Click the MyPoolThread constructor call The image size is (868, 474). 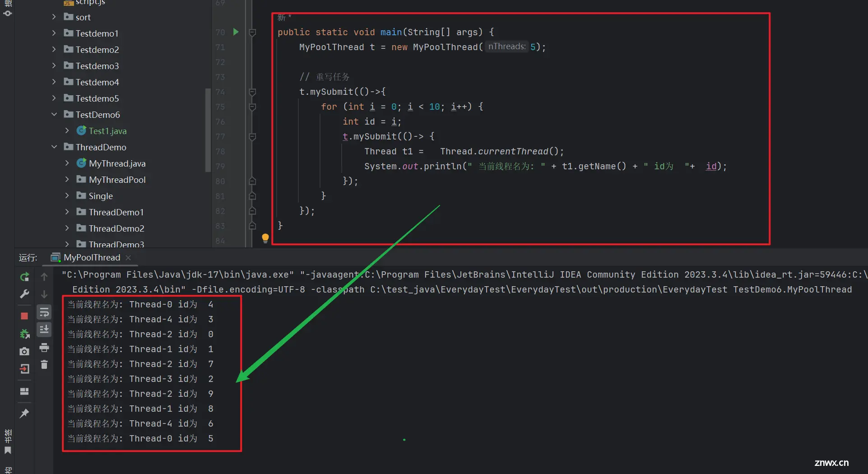pos(445,47)
